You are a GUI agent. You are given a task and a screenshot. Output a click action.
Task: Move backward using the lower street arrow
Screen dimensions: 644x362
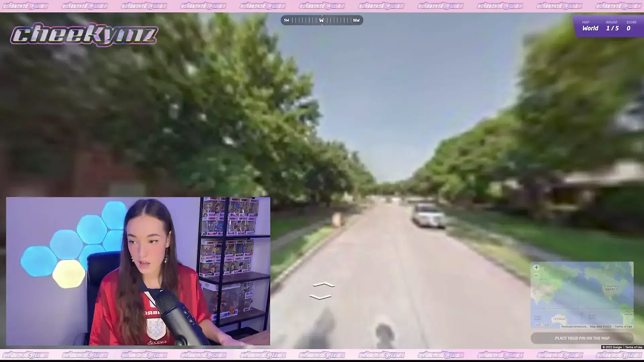tap(320, 297)
